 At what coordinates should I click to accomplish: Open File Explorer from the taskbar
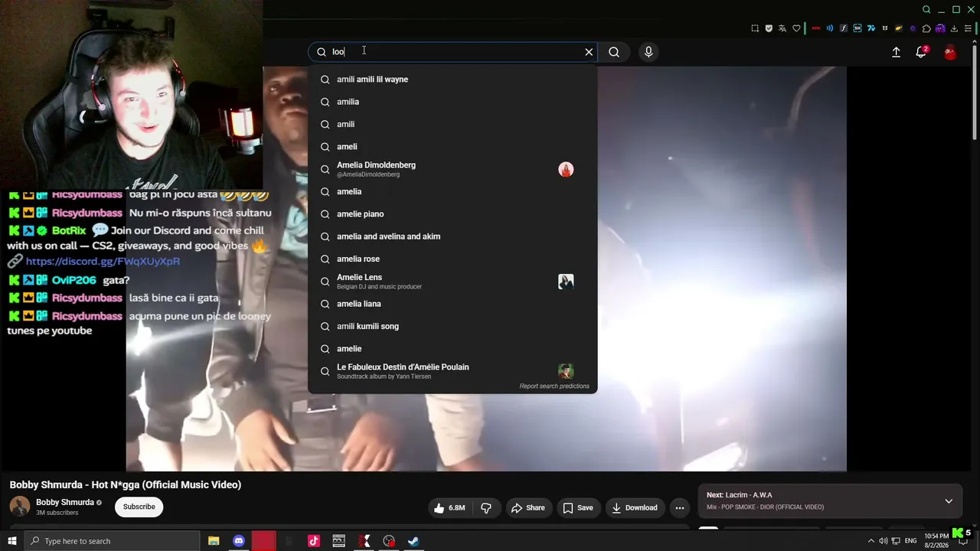(214, 541)
